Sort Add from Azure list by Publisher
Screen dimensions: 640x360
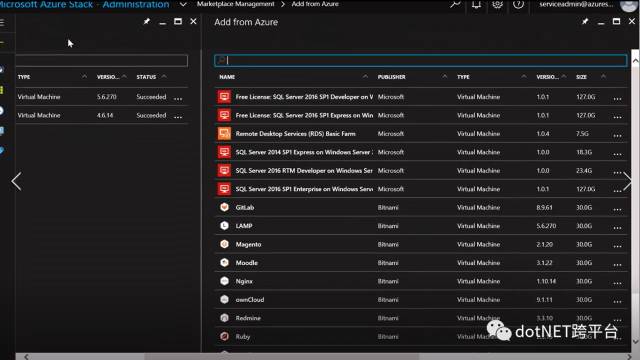[391, 77]
